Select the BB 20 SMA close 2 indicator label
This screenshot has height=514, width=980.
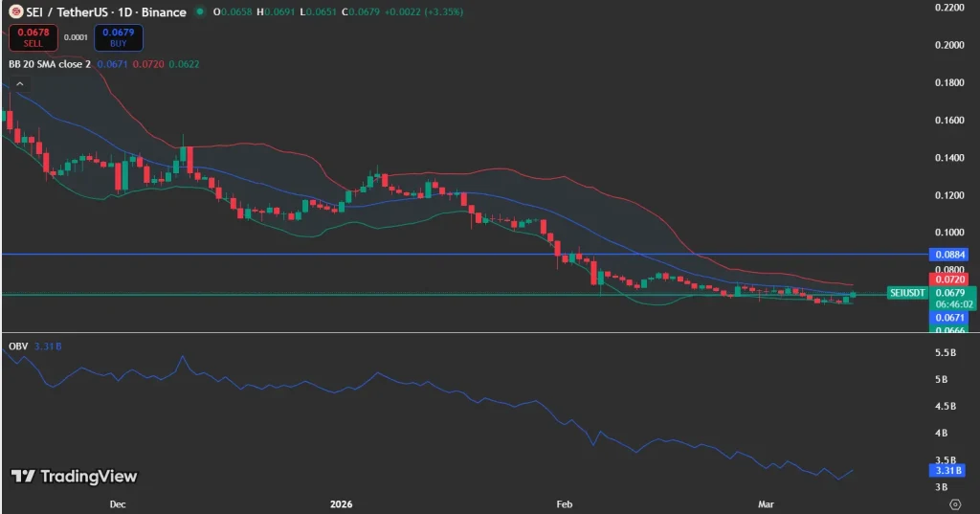tap(50, 64)
